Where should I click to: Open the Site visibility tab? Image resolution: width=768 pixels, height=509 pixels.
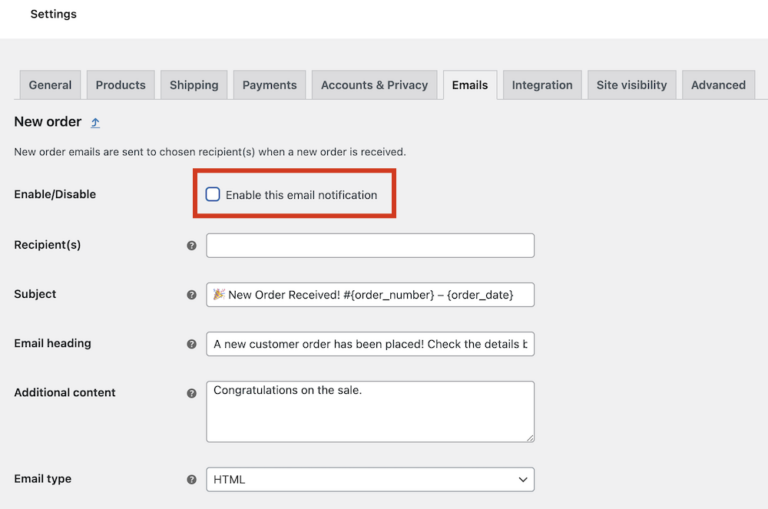click(631, 85)
